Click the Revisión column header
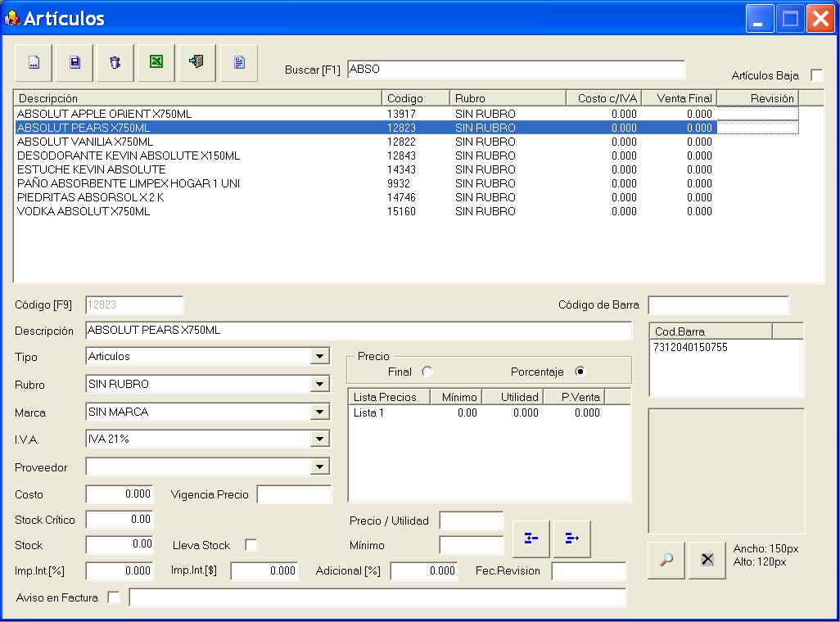Viewport: 840px width, 622px height. (758, 98)
